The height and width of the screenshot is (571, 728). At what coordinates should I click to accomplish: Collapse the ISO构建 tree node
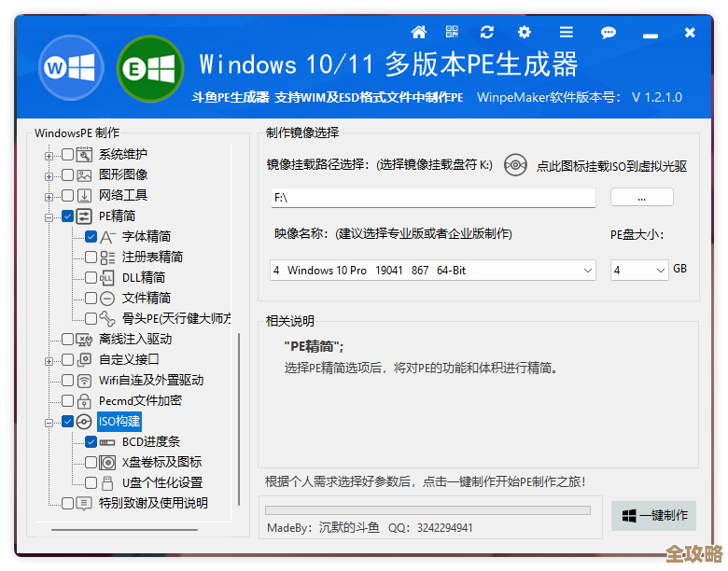[49, 423]
